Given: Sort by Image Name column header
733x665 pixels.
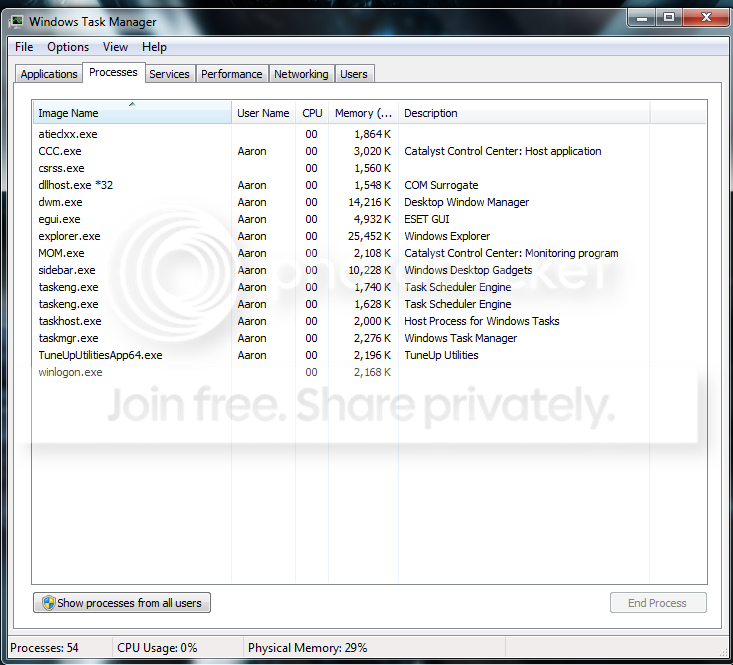Looking at the screenshot, I should [132, 113].
